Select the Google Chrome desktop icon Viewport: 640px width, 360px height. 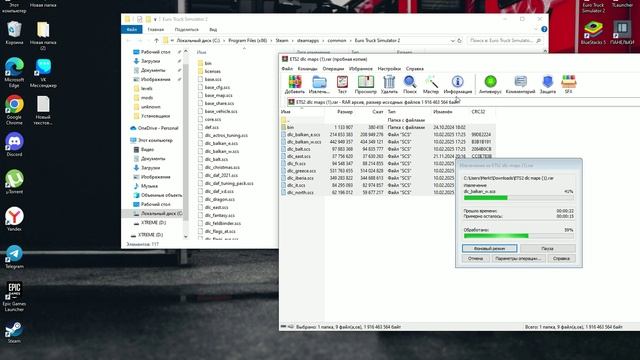14,110
